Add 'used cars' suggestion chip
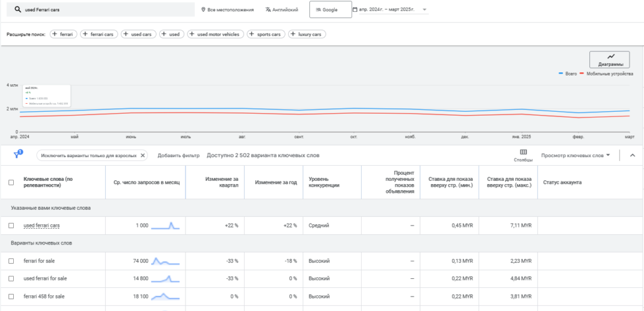This screenshot has height=311, width=644. (x=138, y=35)
